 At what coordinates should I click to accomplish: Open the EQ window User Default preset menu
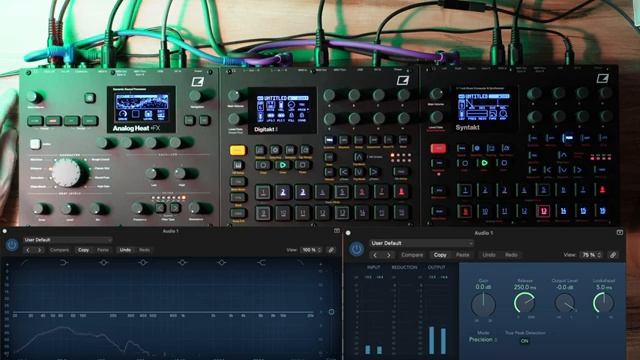(68, 240)
